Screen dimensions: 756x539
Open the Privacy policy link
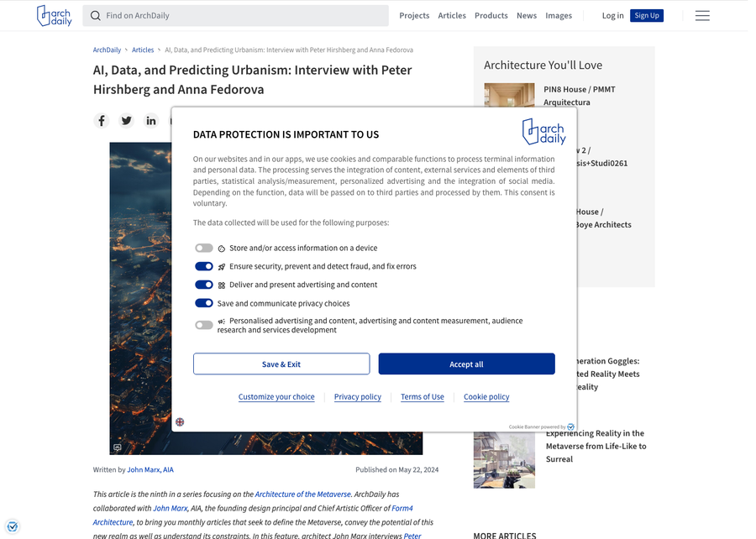pos(358,397)
